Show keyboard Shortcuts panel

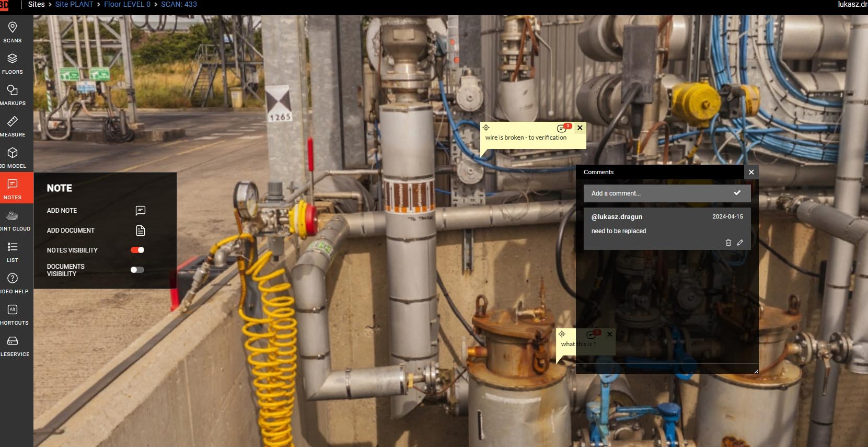pyautogui.click(x=13, y=314)
